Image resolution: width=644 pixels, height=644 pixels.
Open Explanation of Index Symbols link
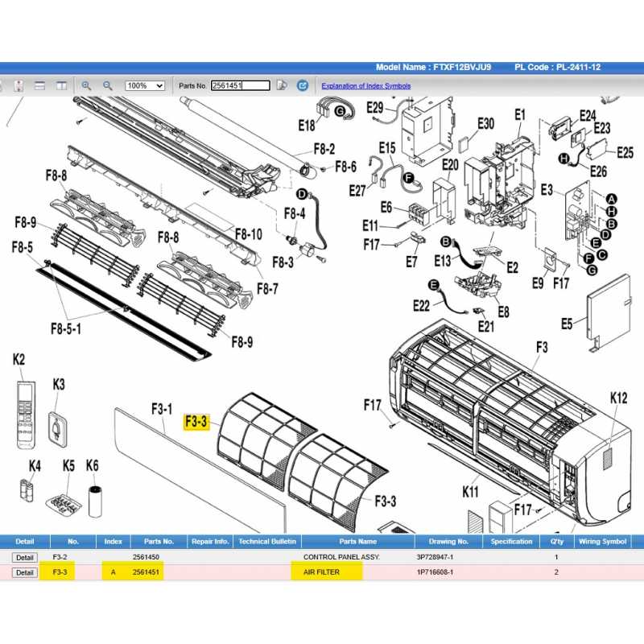point(365,86)
